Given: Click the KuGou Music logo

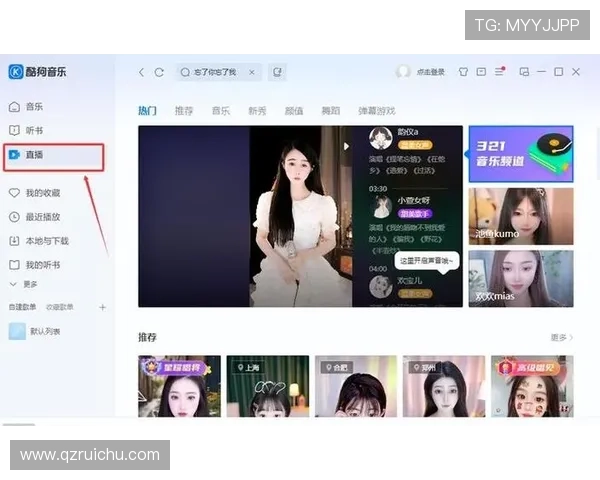Looking at the screenshot, I should 37,72.
